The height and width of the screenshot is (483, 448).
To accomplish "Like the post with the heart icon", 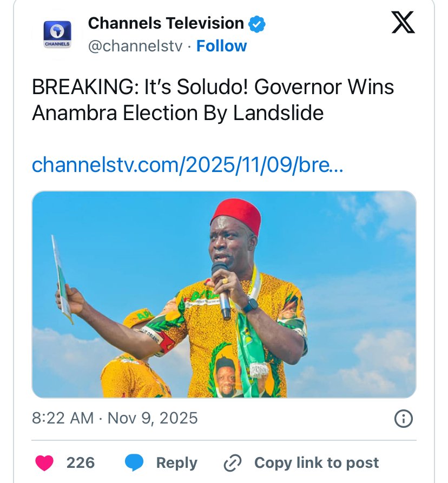I will pyautogui.click(x=44, y=463).
